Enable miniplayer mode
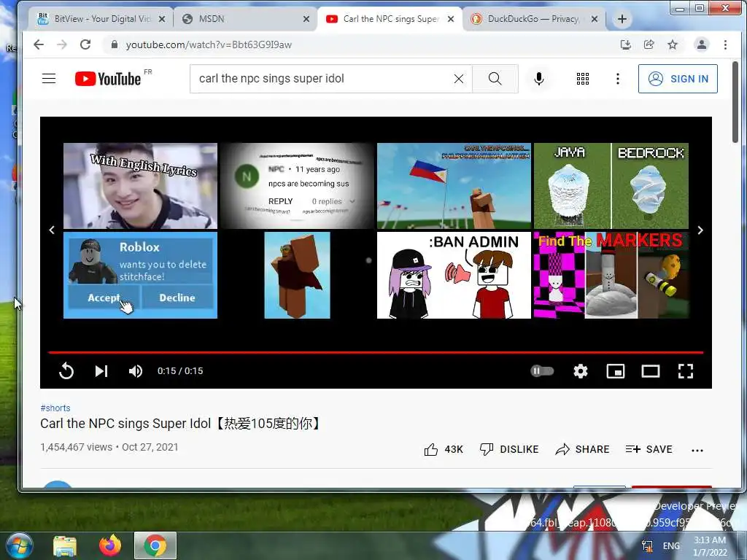Image resolution: width=747 pixels, height=560 pixels. click(x=616, y=371)
